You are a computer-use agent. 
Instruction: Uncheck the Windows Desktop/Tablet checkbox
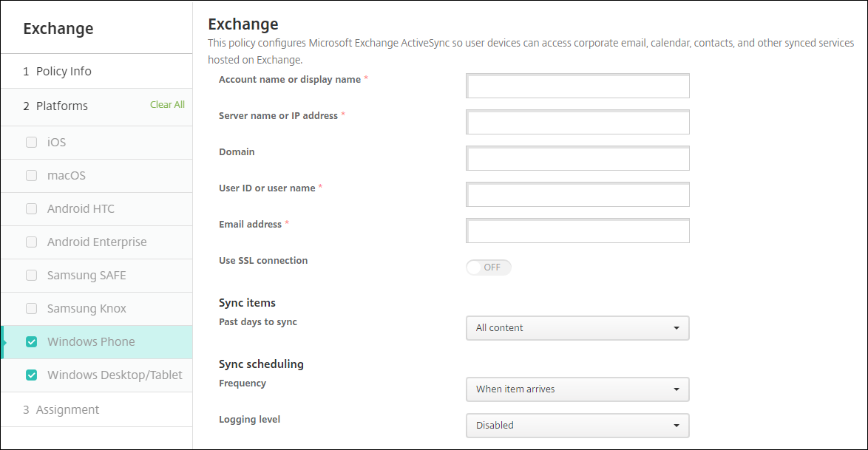coord(31,375)
